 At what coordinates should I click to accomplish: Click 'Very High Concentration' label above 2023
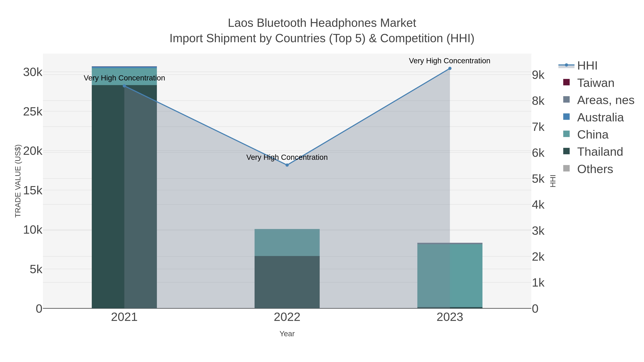click(x=450, y=61)
